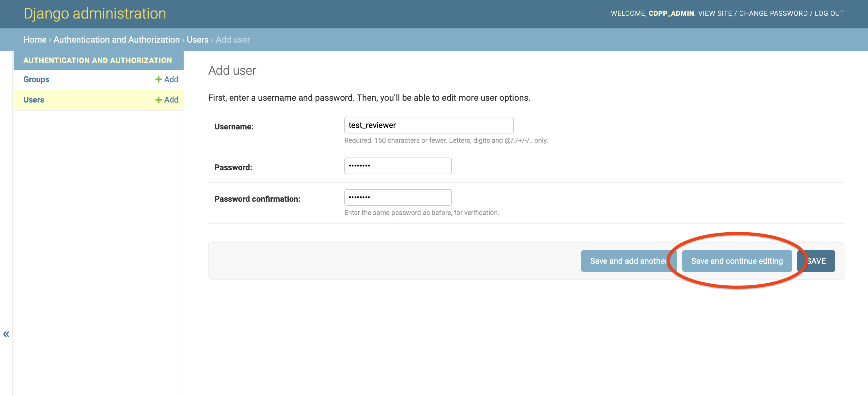Click the CDPP_ADMIN username in the header
The width and height of the screenshot is (868, 396).
[671, 13]
